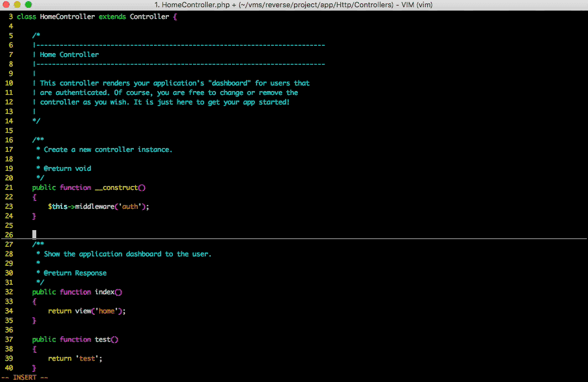Click the HomeController.php window title text

[292, 5]
